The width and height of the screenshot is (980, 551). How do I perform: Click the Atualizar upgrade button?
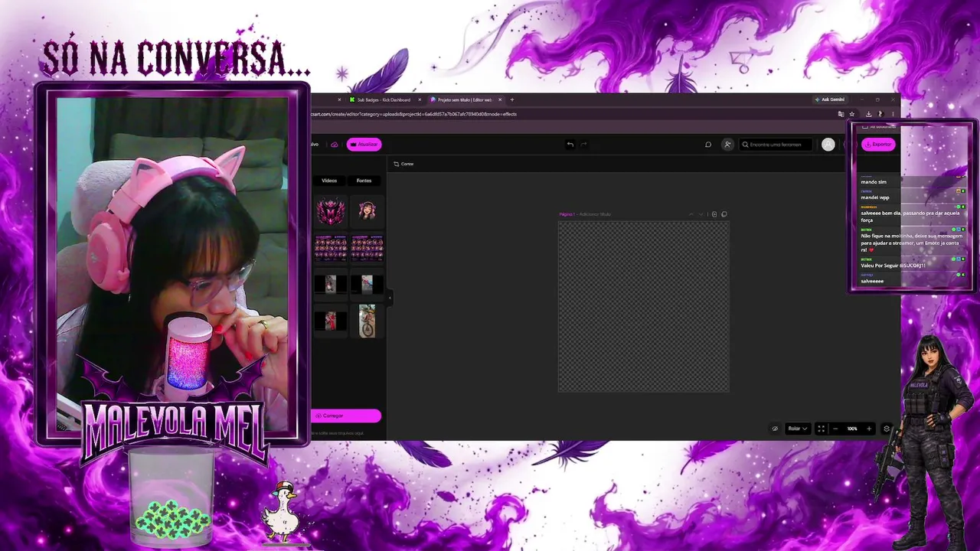click(364, 144)
